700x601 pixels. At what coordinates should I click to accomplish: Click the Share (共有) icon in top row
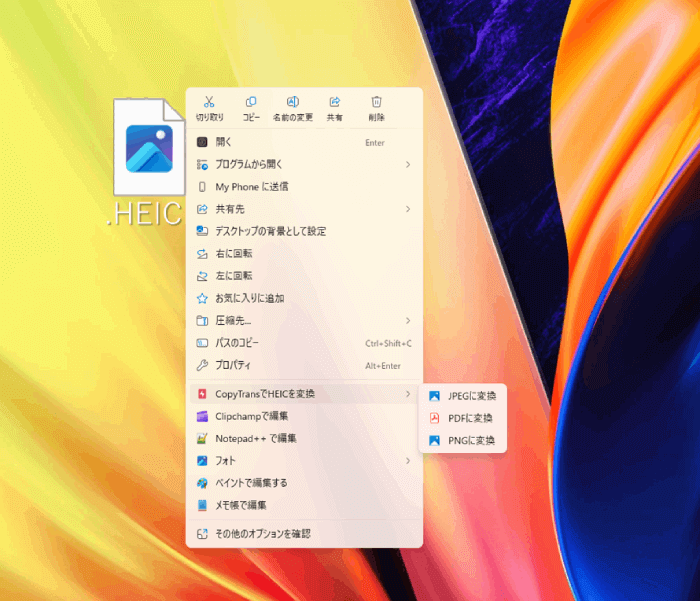334,102
